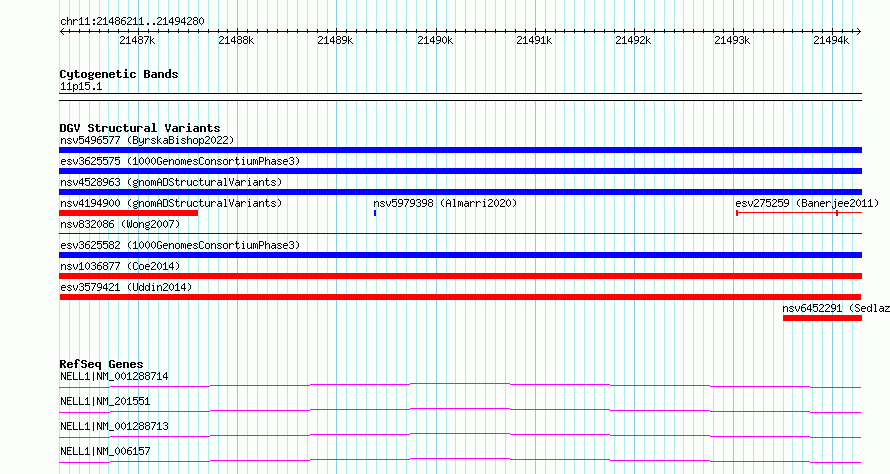This screenshot has width=890, height=474.
Task: Click the 21490k ruler position
Action: (x=435, y=40)
